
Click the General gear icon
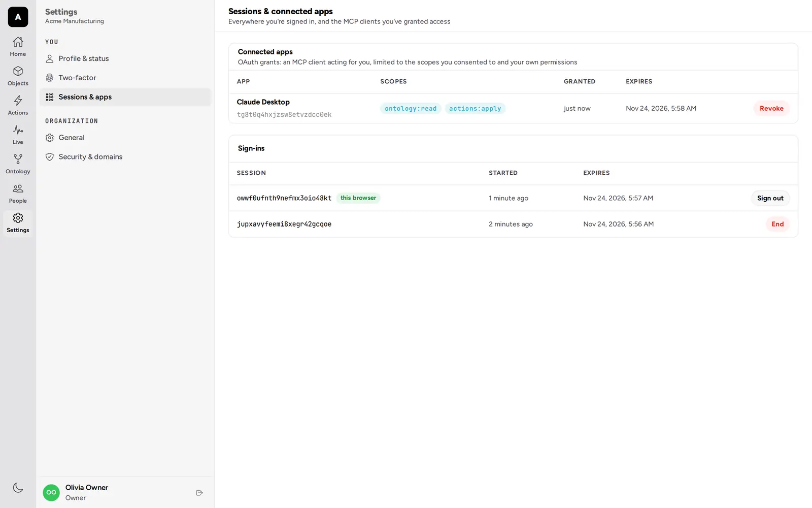pyautogui.click(x=50, y=138)
